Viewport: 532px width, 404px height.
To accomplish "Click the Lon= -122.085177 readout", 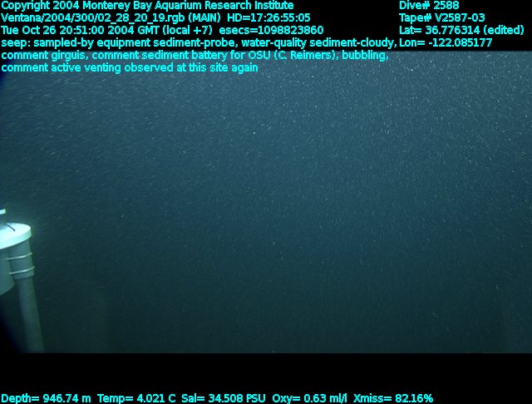I will pos(446,42).
